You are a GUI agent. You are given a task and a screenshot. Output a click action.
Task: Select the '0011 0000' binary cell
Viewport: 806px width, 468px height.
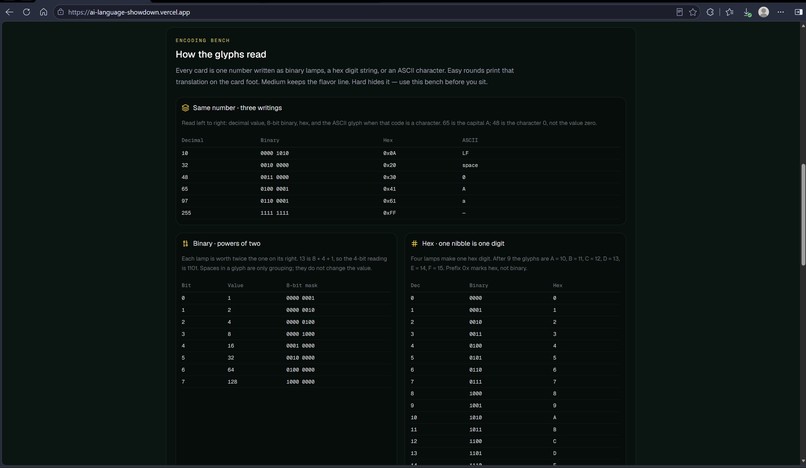[274, 177]
